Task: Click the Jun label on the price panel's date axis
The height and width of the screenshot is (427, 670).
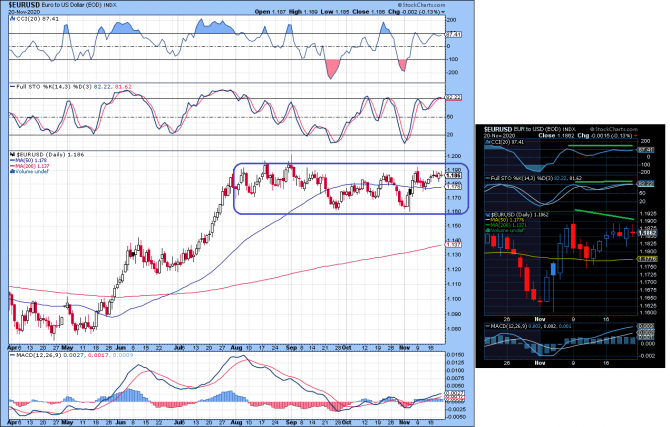Action: pos(121,348)
